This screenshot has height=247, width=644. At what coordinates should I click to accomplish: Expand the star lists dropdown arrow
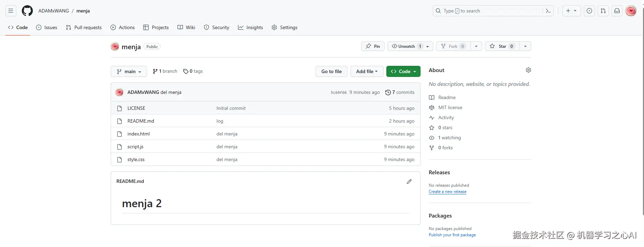click(x=525, y=46)
